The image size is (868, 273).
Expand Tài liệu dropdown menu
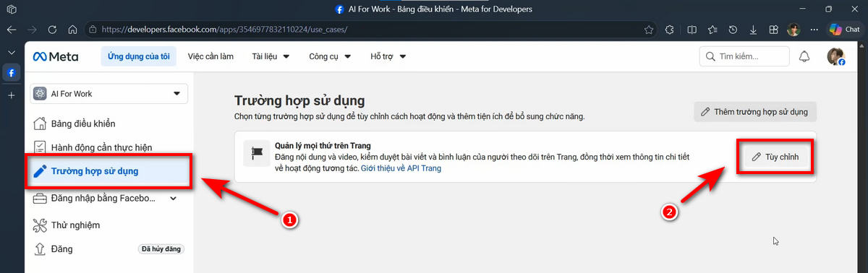click(271, 56)
